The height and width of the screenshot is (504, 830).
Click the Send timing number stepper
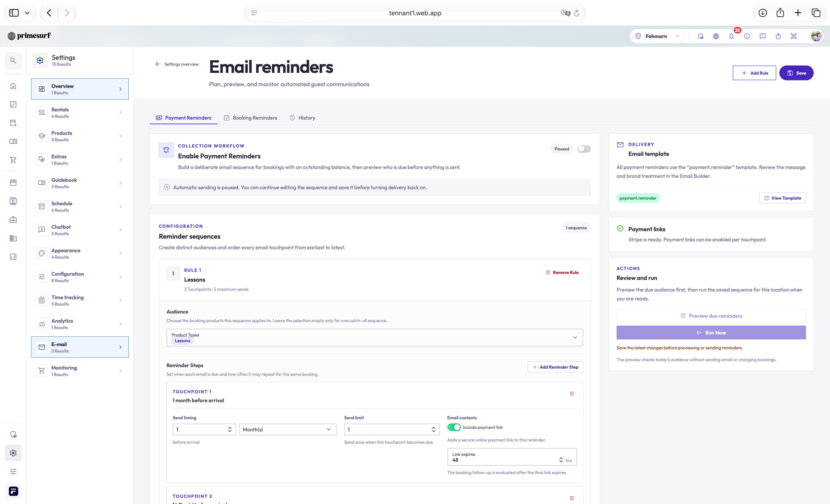tap(230, 429)
